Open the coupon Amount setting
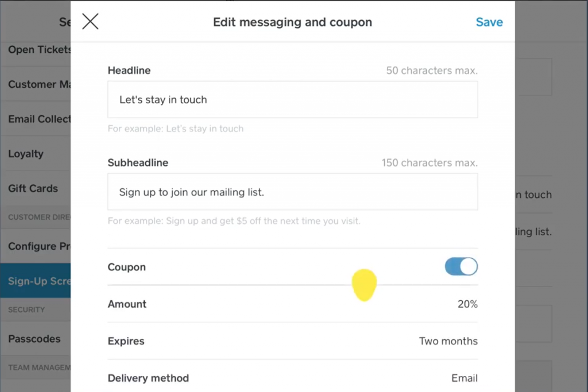Screen dimensions: 588x392 pyautogui.click(x=292, y=304)
